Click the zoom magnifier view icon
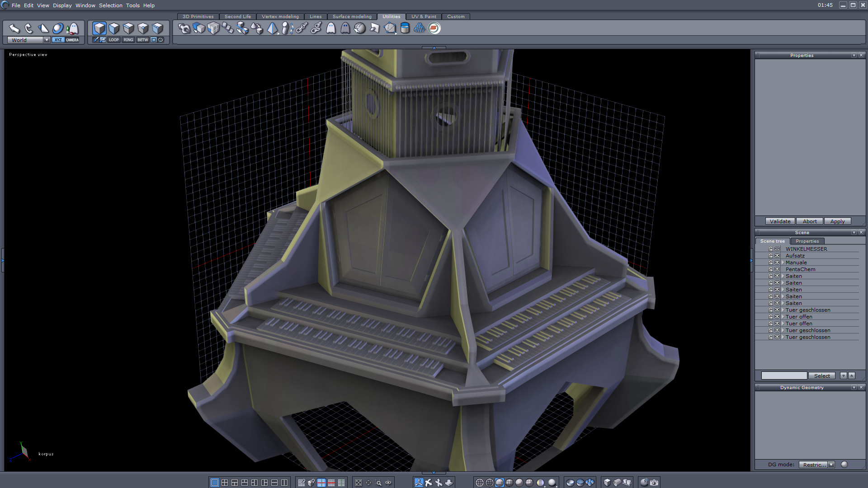The image size is (868, 488). (x=379, y=483)
